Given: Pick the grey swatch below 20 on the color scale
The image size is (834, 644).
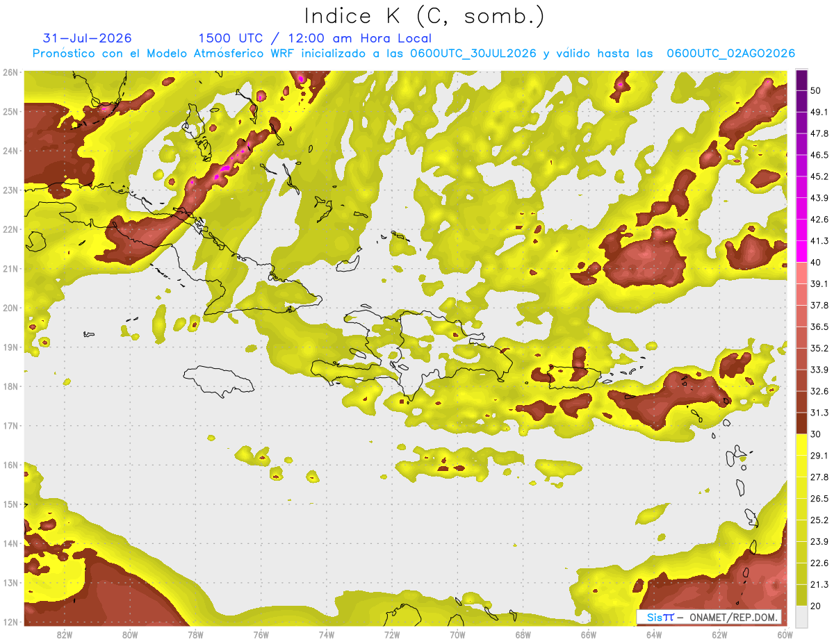Looking at the screenshot, I should [x=801, y=616].
